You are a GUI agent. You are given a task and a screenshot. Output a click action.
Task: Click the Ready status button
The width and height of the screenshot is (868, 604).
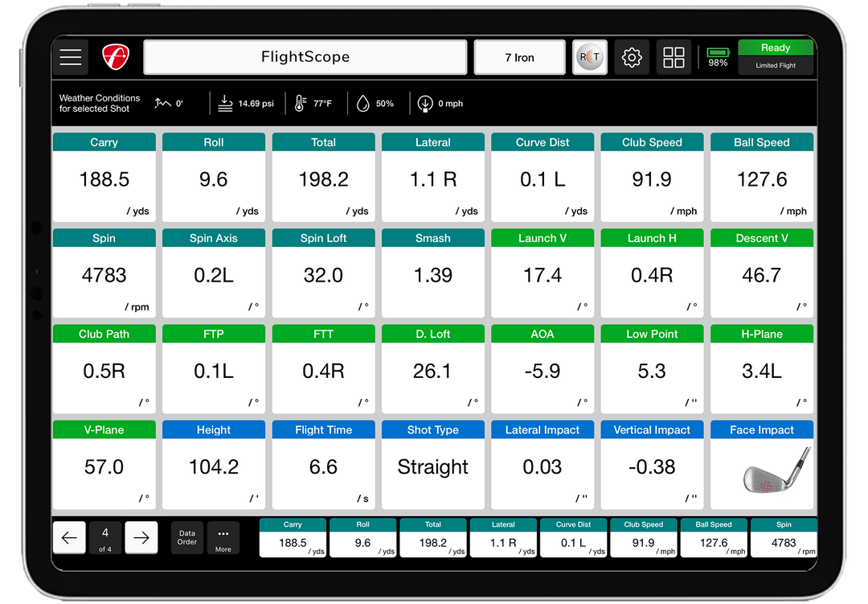coord(776,57)
